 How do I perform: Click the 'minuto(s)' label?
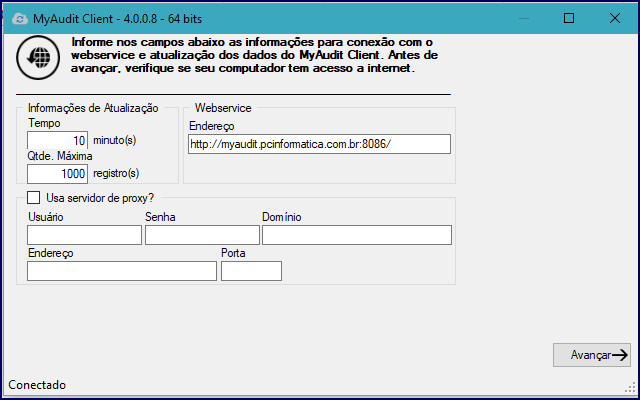115,140
